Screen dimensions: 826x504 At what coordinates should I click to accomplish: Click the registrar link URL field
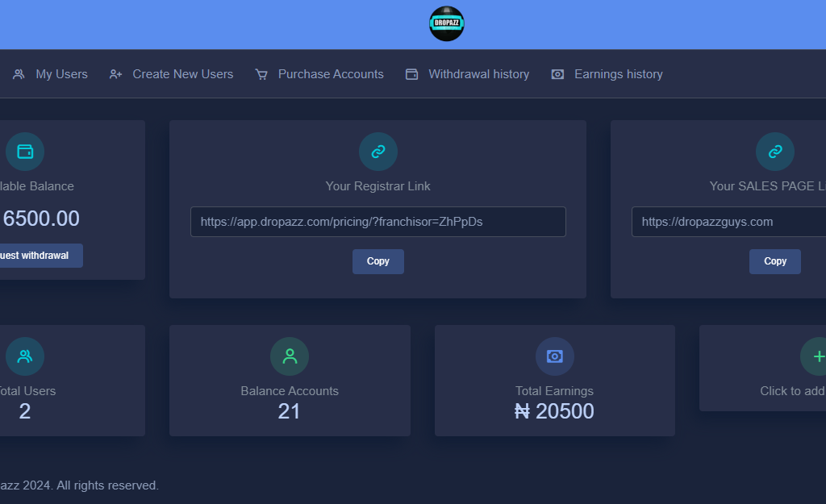click(x=378, y=222)
